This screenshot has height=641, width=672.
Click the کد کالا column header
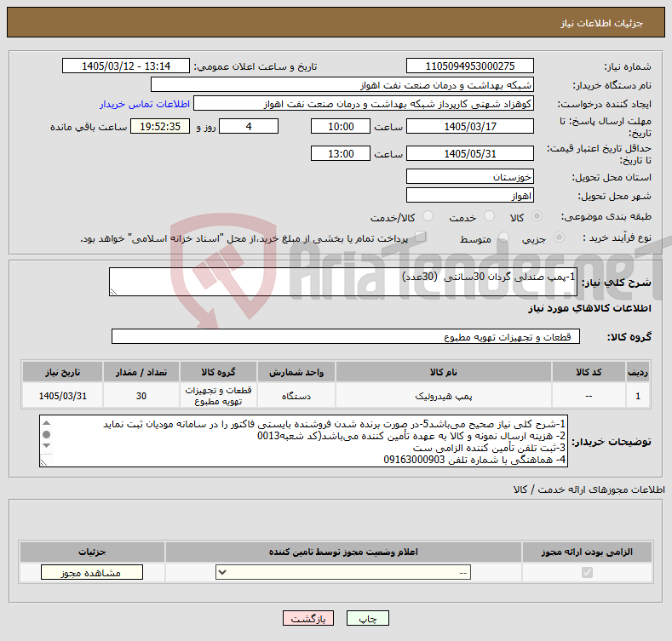pos(589,372)
